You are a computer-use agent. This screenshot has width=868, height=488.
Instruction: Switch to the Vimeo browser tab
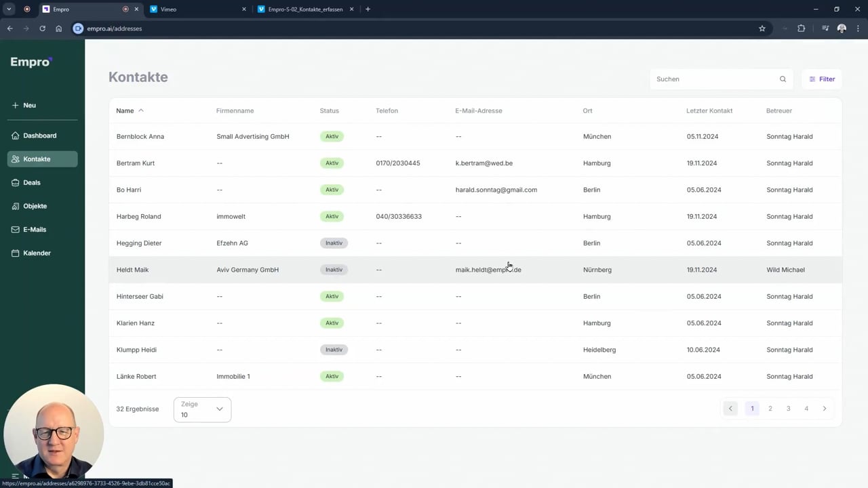coord(197,9)
